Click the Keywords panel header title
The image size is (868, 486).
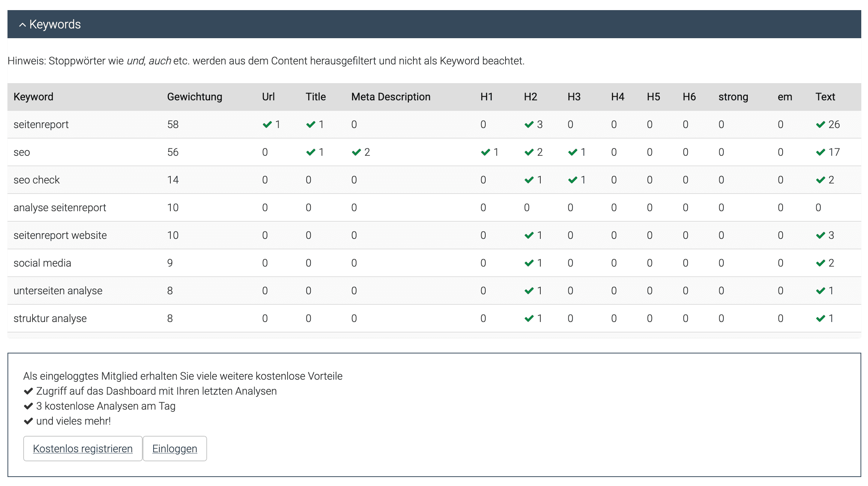(x=55, y=24)
